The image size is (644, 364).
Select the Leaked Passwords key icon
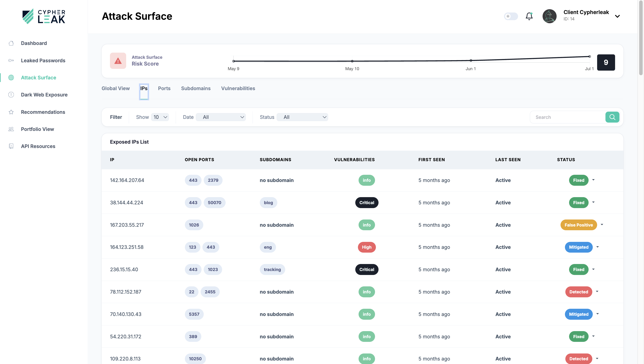tap(11, 60)
